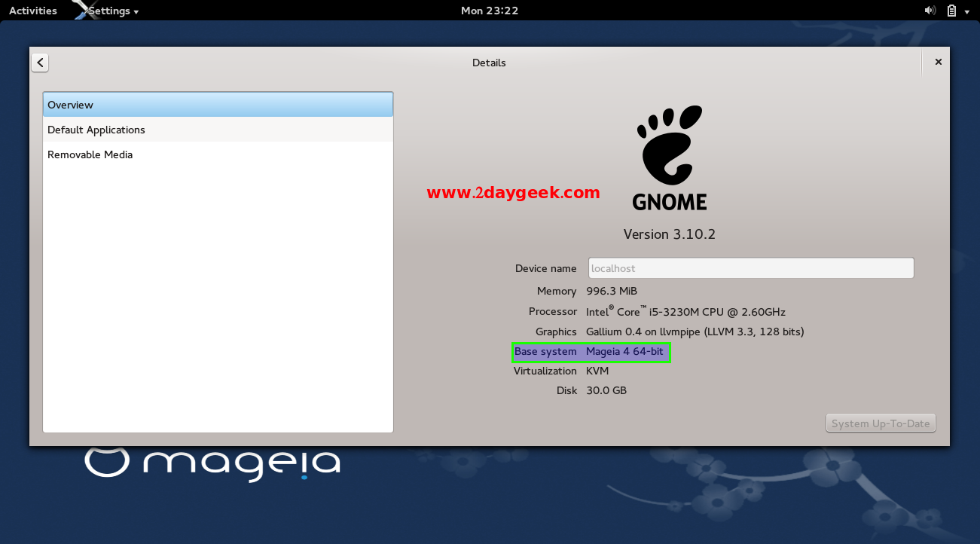
Task: Expand the system menu arrow in the top bar
Action: click(967, 11)
